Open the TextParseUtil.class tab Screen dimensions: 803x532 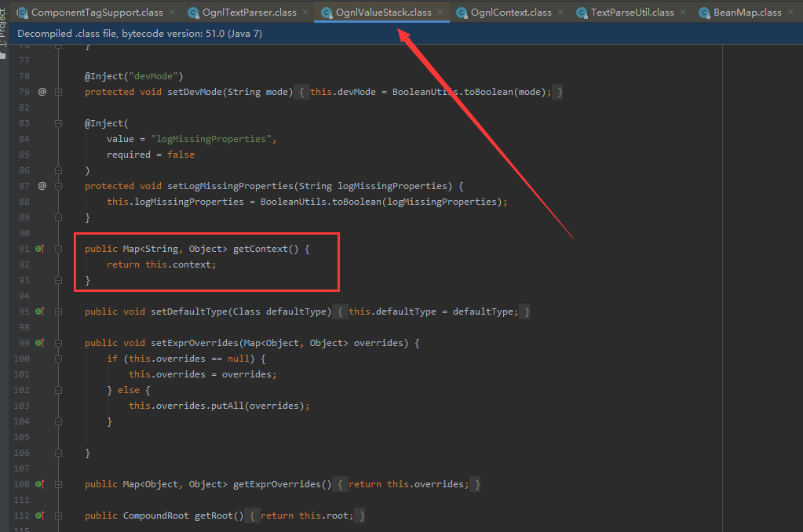(632, 12)
